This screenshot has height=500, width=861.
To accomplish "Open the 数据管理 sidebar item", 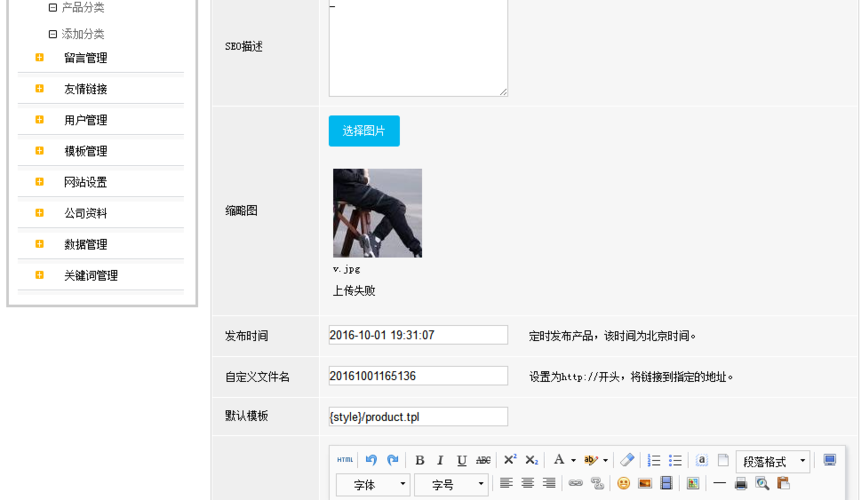I will 85,244.
